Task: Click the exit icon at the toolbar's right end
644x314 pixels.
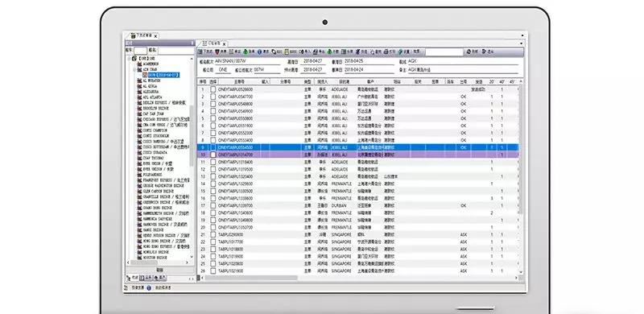Action: pos(484,52)
